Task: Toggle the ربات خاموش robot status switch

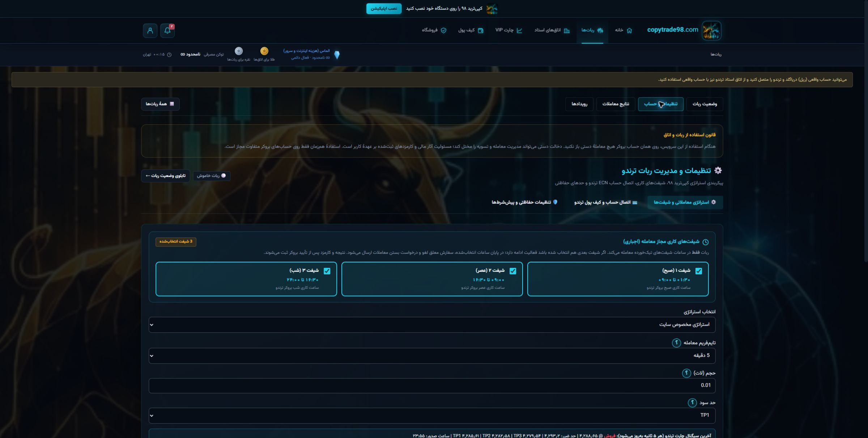Action: [212, 176]
